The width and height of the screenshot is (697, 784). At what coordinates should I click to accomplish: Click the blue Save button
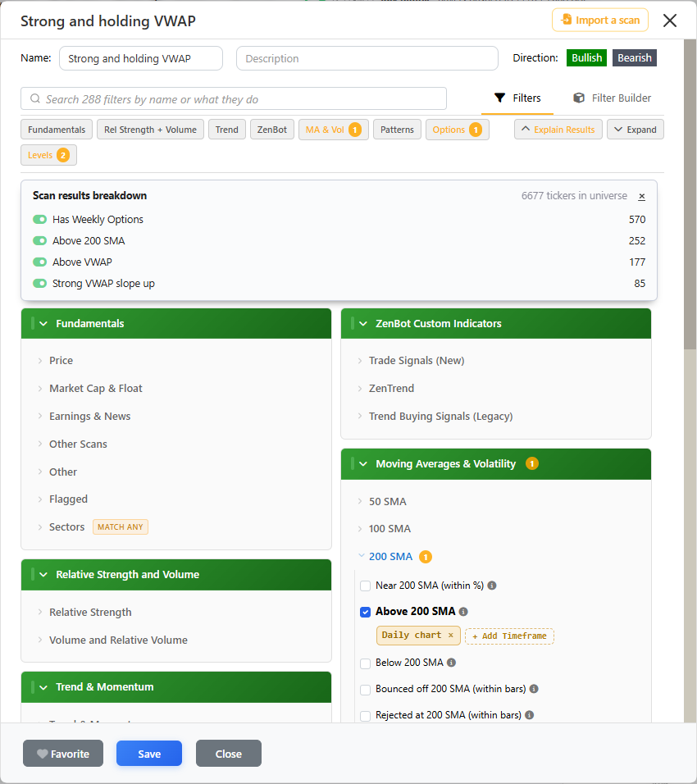[149, 754]
